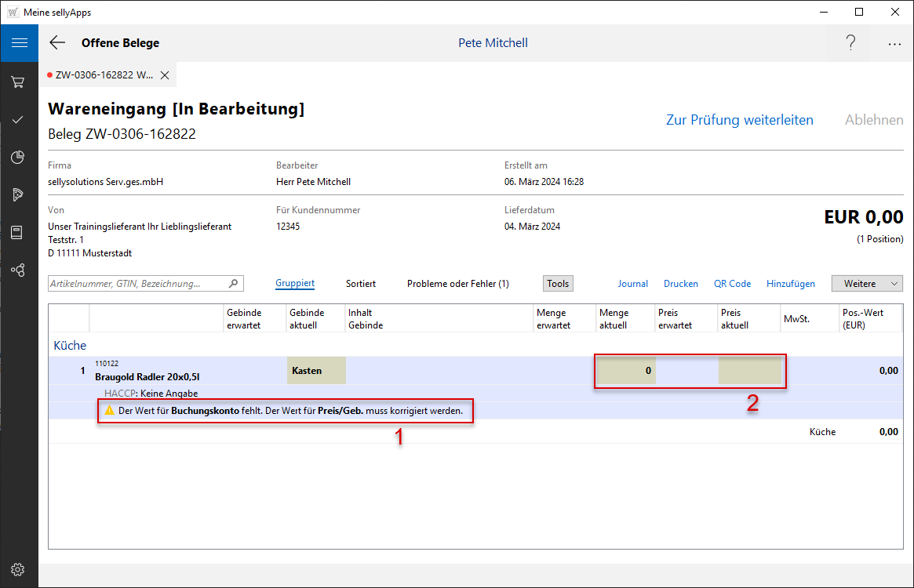Image resolution: width=914 pixels, height=588 pixels.
Task: Open settings via the gear icon
Action: click(x=18, y=570)
